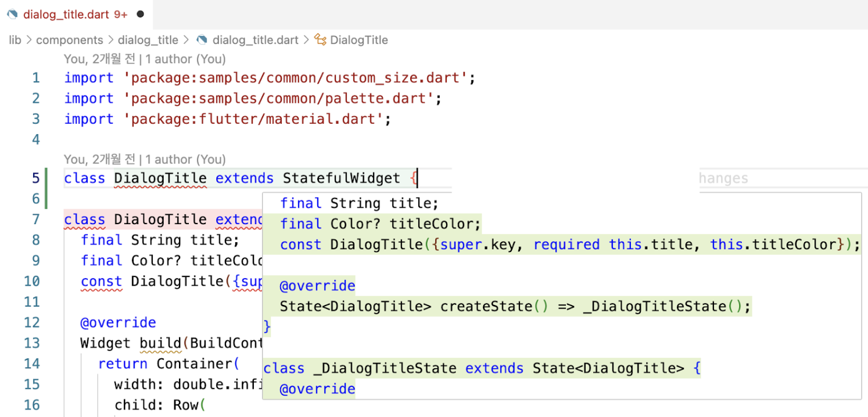Open the dialog_title folder breadcrumb
868x417 pixels.
148,40
